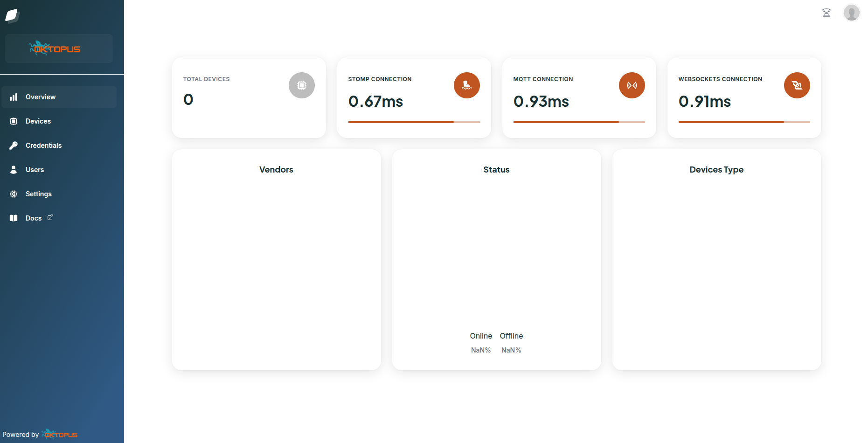
Task: Click the TOTAL DEVICES label
Action: [x=207, y=79]
